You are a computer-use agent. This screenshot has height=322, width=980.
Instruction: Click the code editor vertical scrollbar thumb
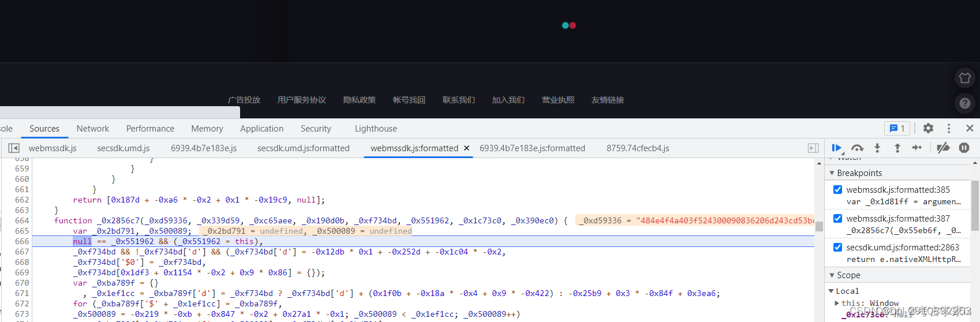coord(819,226)
